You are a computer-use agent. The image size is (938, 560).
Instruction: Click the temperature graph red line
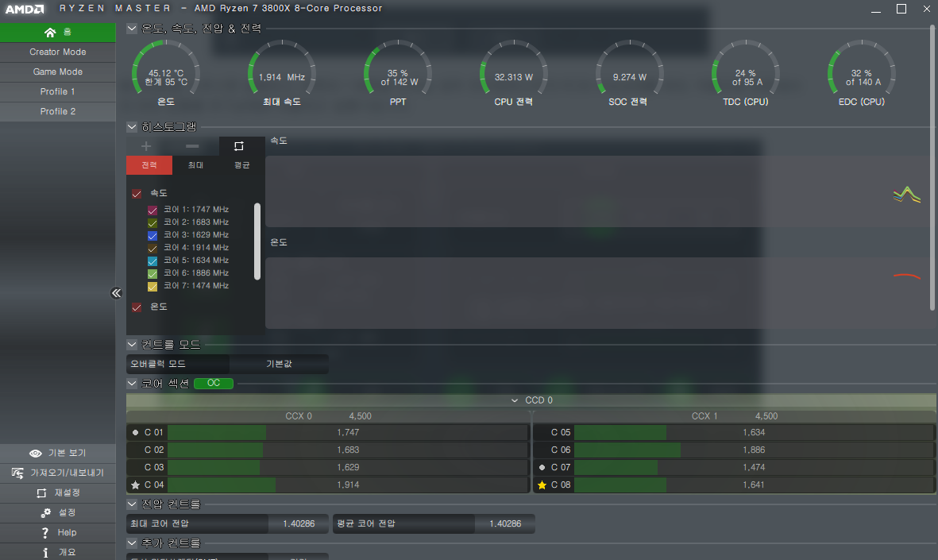coord(907,276)
